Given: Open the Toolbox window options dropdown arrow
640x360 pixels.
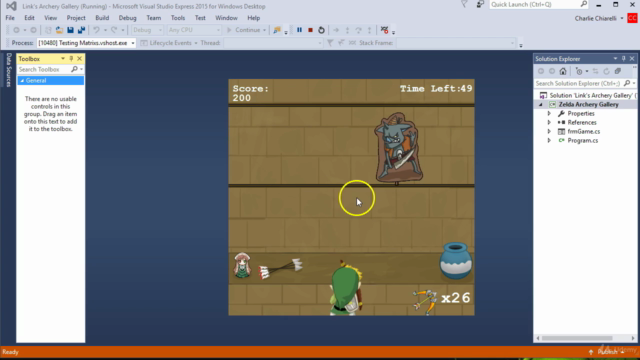Looking at the screenshot, I should pyautogui.click(x=63, y=59).
